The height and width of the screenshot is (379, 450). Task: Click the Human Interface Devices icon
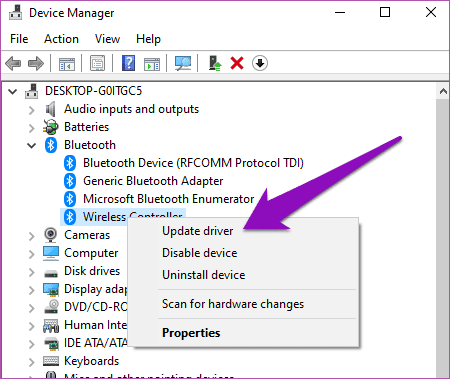click(x=51, y=325)
